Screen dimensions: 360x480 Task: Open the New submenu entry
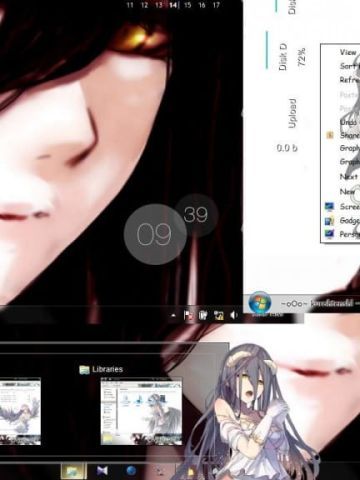click(347, 192)
